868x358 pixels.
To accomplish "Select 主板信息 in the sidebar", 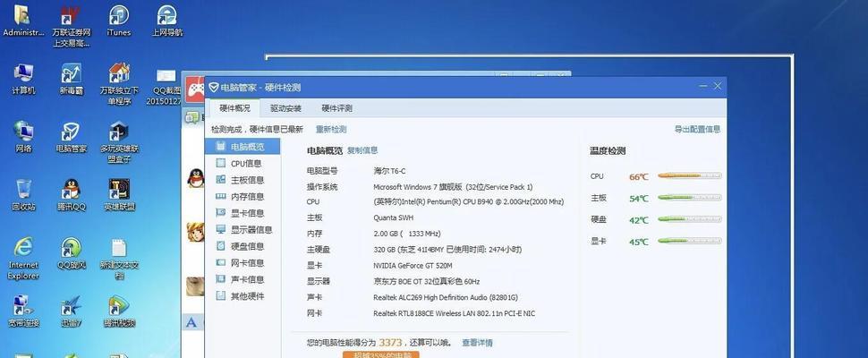I will coord(243,180).
